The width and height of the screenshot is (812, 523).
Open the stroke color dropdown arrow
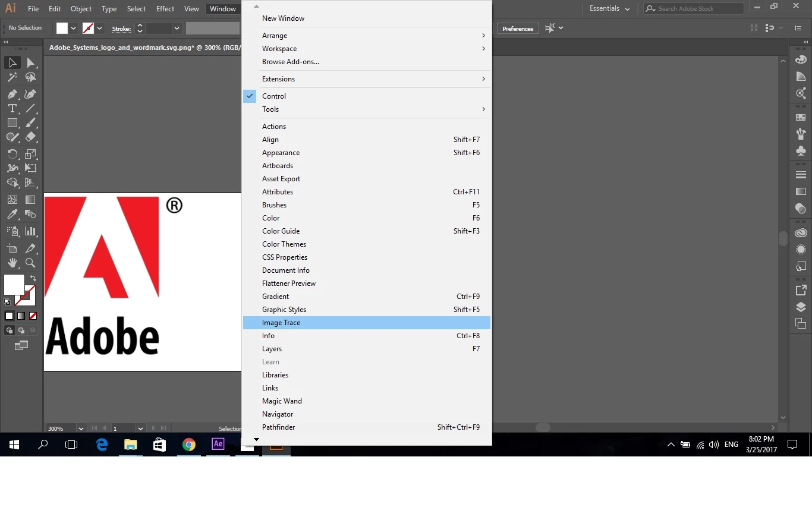click(x=100, y=28)
